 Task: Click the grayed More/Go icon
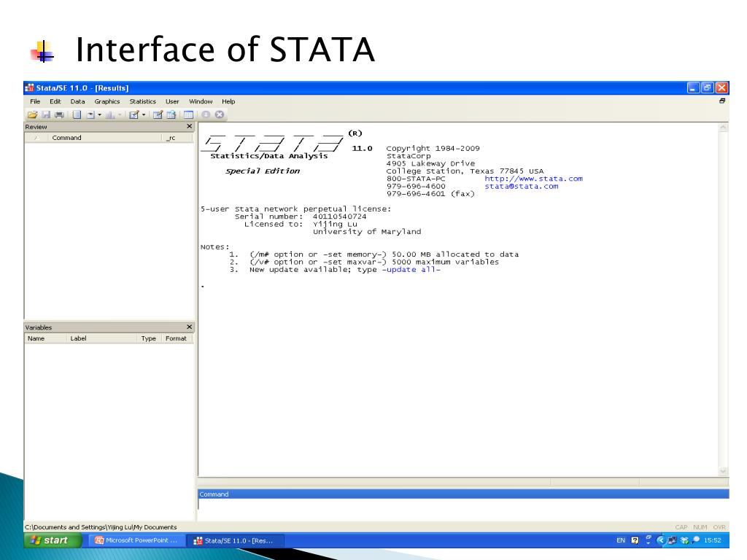click(x=206, y=114)
